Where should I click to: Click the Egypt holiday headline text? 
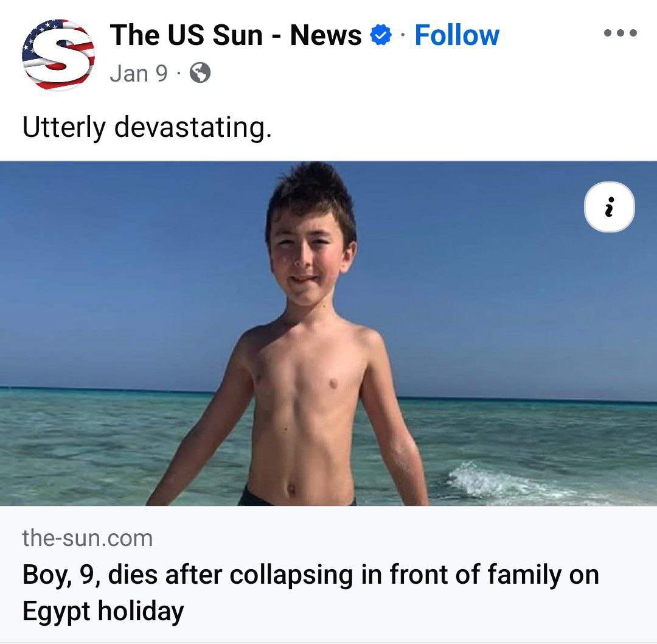point(103,611)
